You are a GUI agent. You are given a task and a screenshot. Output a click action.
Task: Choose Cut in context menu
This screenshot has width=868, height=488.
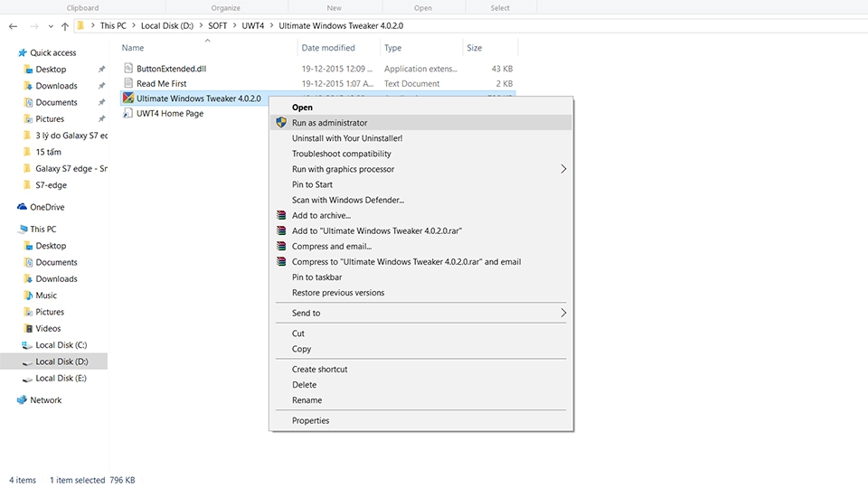pyautogui.click(x=420, y=333)
